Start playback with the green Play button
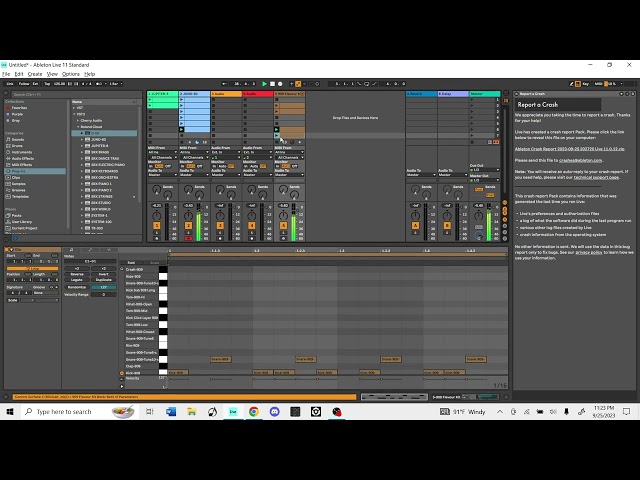 click(264, 84)
